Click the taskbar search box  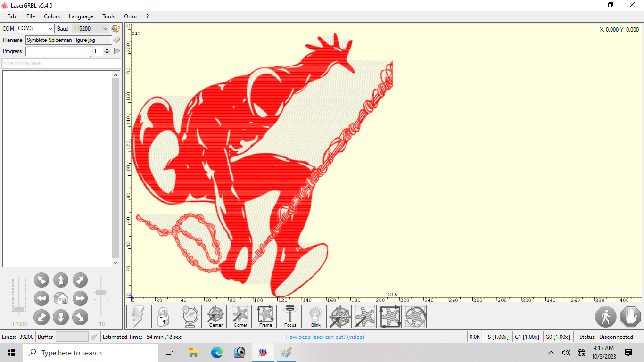click(91, 353)
